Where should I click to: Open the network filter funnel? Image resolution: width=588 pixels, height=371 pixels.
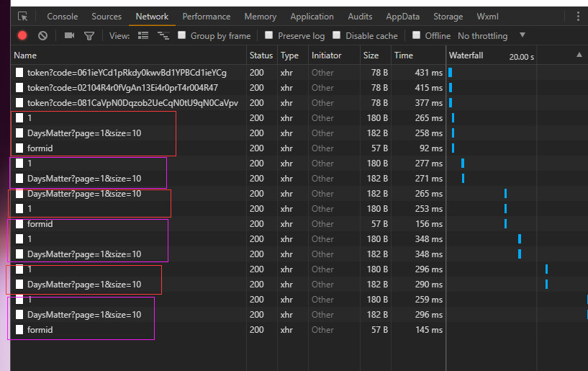coord(89,35)
